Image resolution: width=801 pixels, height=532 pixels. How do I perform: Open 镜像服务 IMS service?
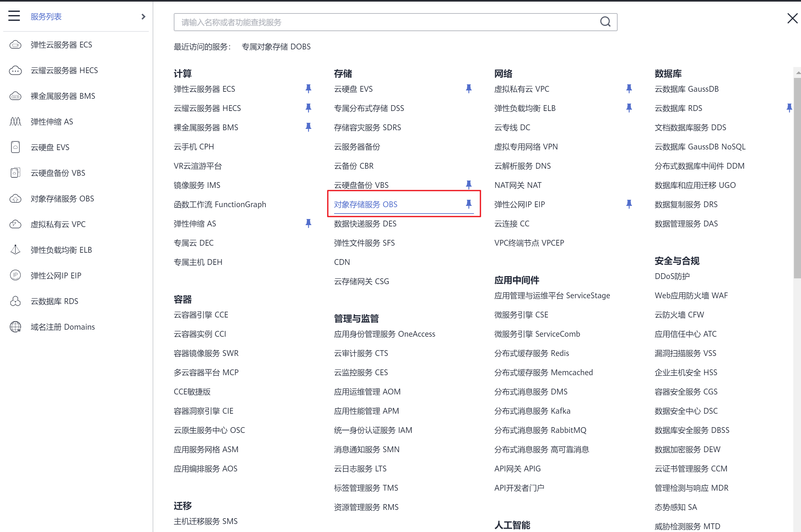point(197,185)
